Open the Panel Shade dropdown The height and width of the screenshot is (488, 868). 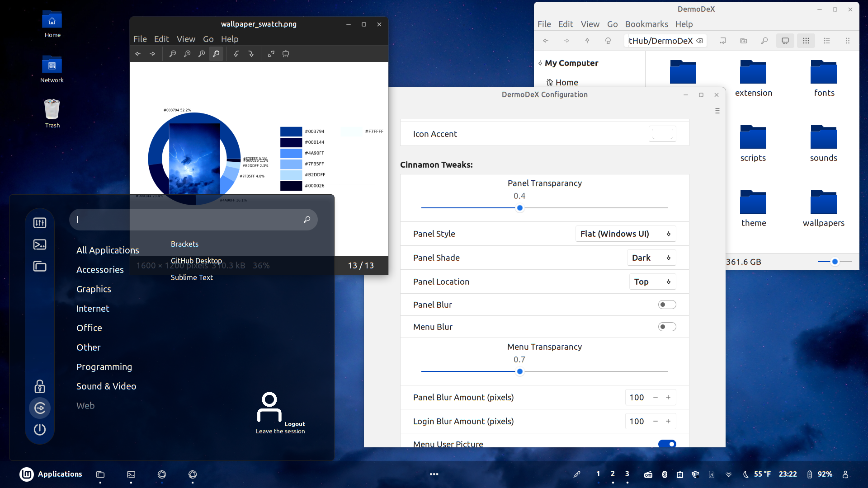651,258
